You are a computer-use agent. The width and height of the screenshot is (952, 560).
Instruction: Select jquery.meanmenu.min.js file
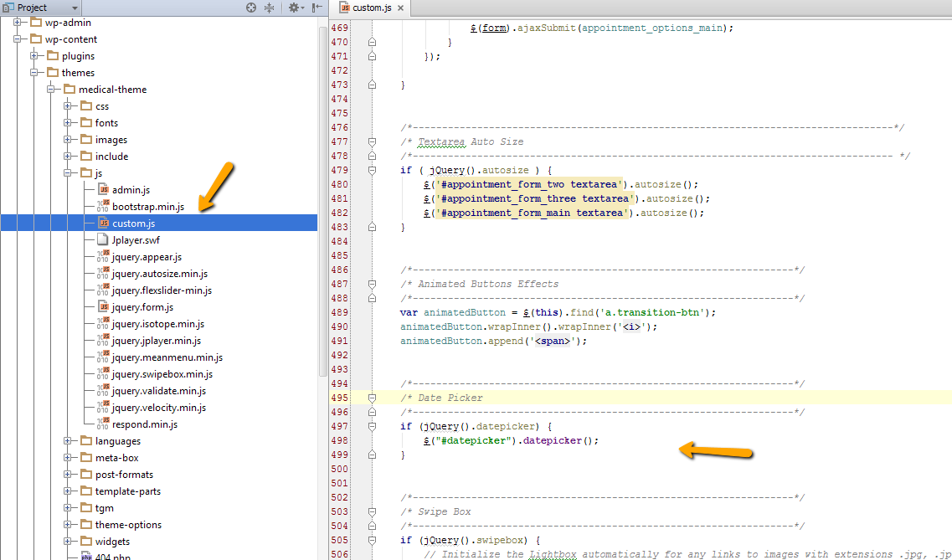pyautogui.click(x=167, y=357)
